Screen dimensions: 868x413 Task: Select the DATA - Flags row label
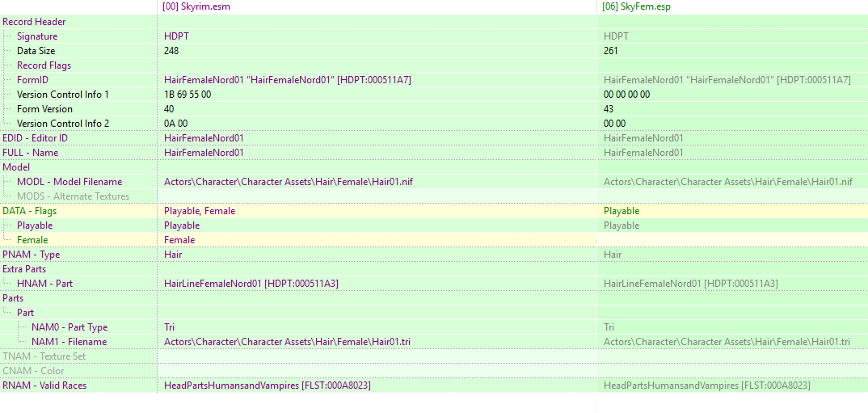pos(29,211)
